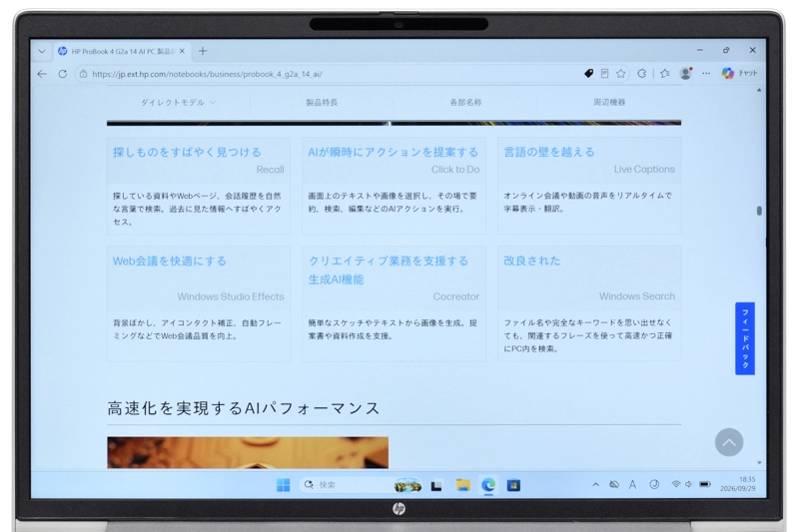
Task: Expand the ダイレクトモデル dropdown
Action: [178, 103]
